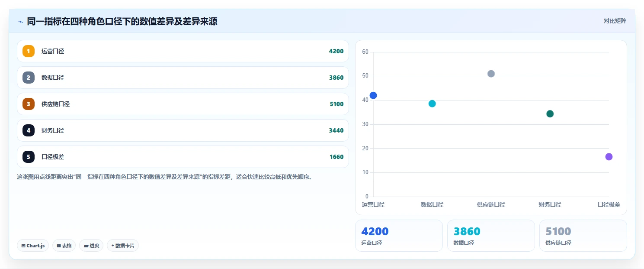The height and width of the screenshot is (269, 644).
Task: Click the y-axis tick label 50
Action: pyautogui.click(x=365, y=76)
